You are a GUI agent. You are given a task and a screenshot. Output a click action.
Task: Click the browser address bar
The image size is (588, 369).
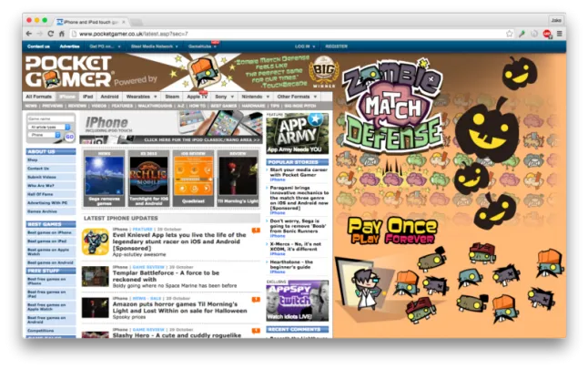click(x=289, y=34)
